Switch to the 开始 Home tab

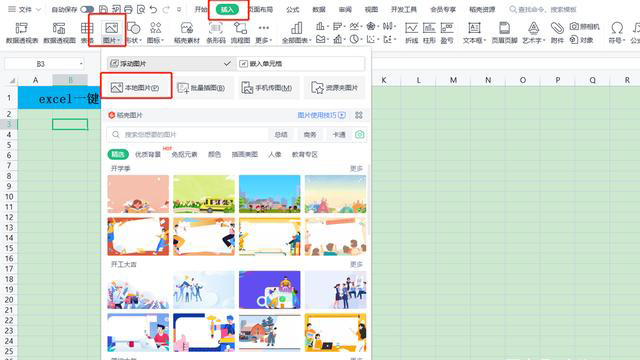(x=201, y=9)
